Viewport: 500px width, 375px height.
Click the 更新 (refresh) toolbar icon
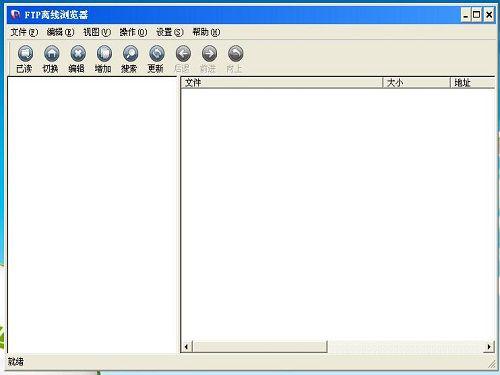157,54
